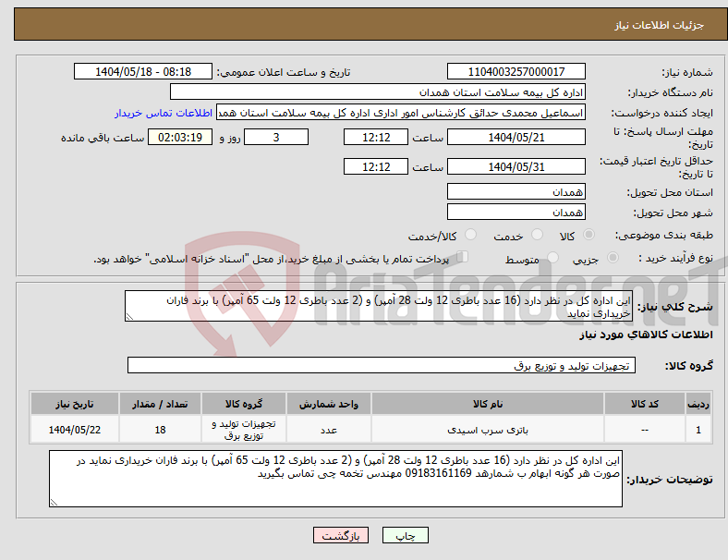The width and height of the screenshot is (728, 560).
Task: Select the جزیی purchase type radio
Action: 613,258
